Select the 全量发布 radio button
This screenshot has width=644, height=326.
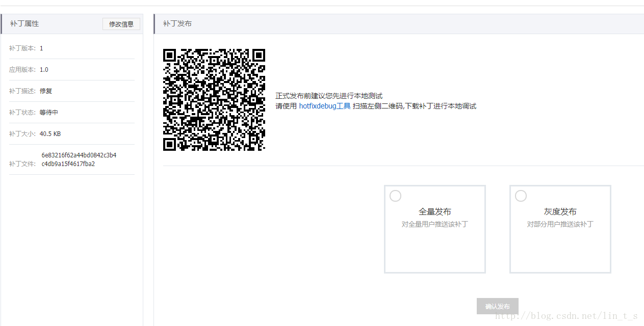(395, 196)
